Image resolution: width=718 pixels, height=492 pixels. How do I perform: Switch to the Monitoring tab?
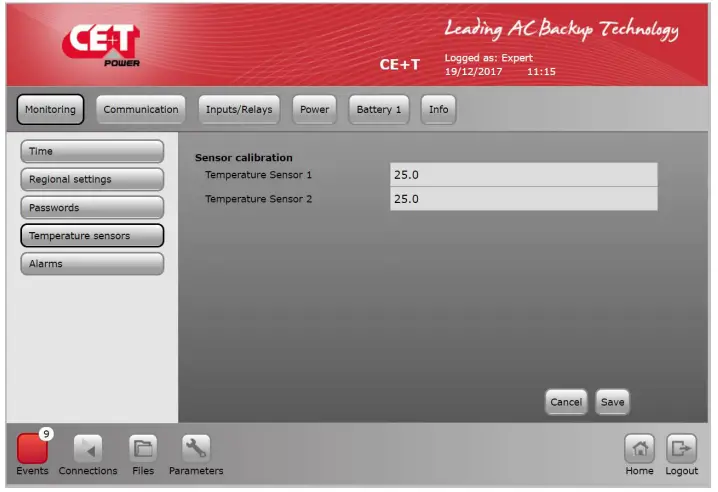[50, 109]
